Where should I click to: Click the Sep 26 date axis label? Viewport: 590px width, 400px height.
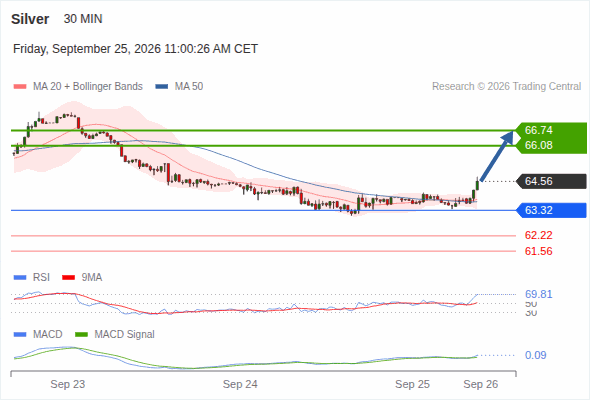tap(481, 384)
